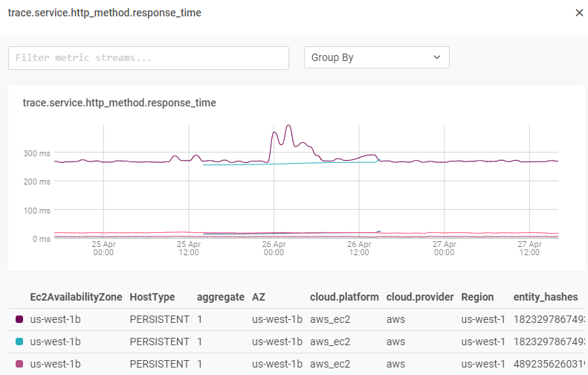
Task: Close the response_time metric panel
Action: point(579,13)
